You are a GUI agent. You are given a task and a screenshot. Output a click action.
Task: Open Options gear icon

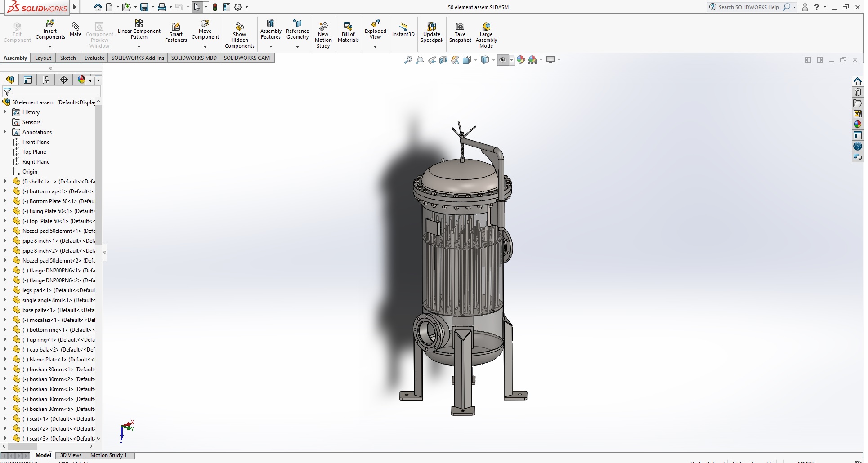tap(238, 7)
